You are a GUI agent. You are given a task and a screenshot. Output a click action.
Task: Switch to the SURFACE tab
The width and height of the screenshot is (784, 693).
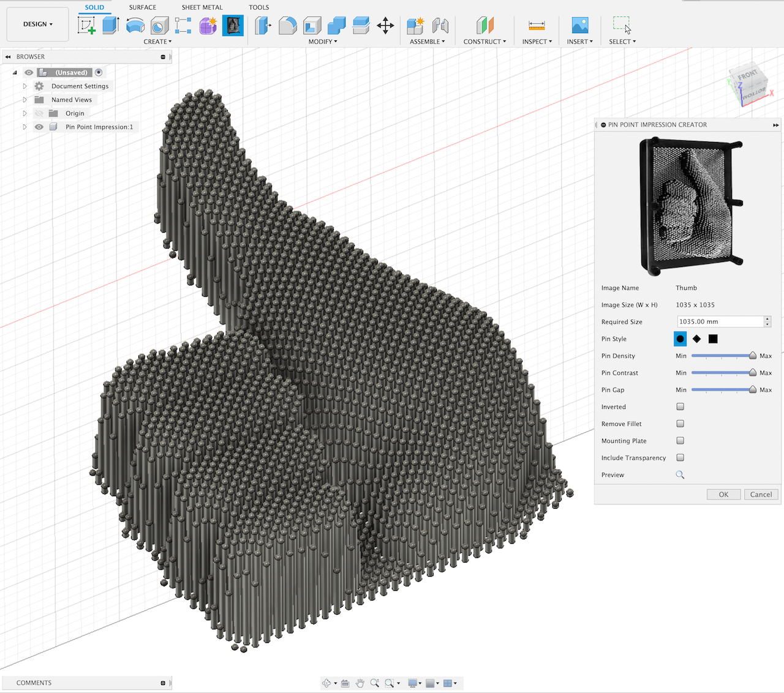(143, 7)
